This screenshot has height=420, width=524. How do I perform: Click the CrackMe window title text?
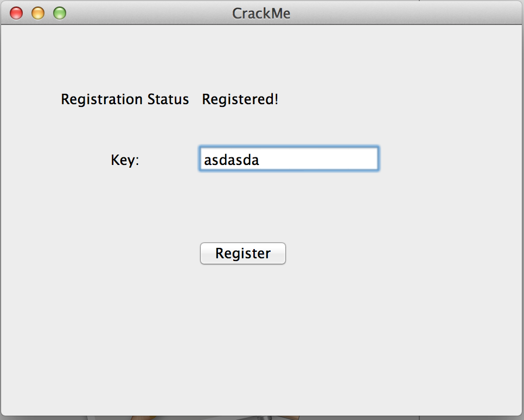pos(261,14)
